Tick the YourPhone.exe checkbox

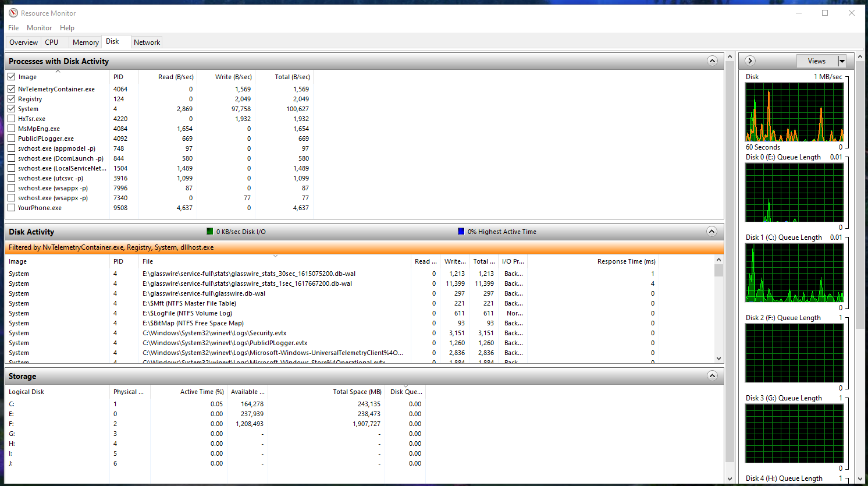(x=12, y=208)
